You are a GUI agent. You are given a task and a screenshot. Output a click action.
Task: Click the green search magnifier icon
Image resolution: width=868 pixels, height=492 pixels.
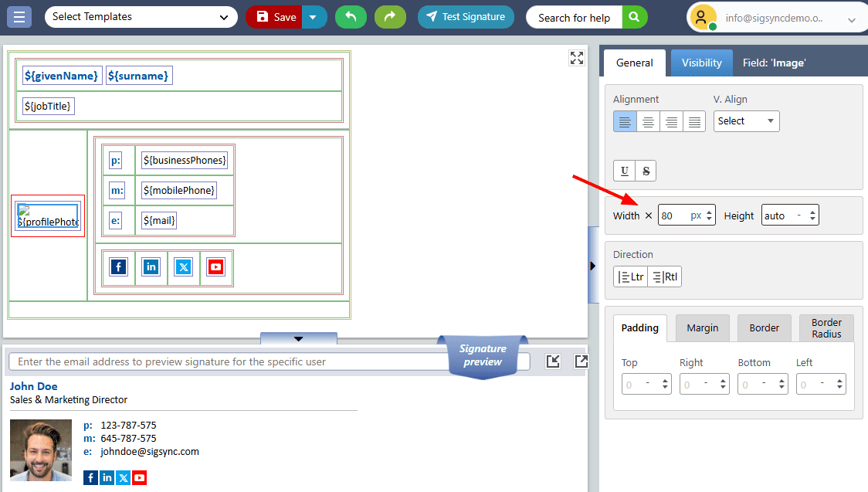coord(634,17)
